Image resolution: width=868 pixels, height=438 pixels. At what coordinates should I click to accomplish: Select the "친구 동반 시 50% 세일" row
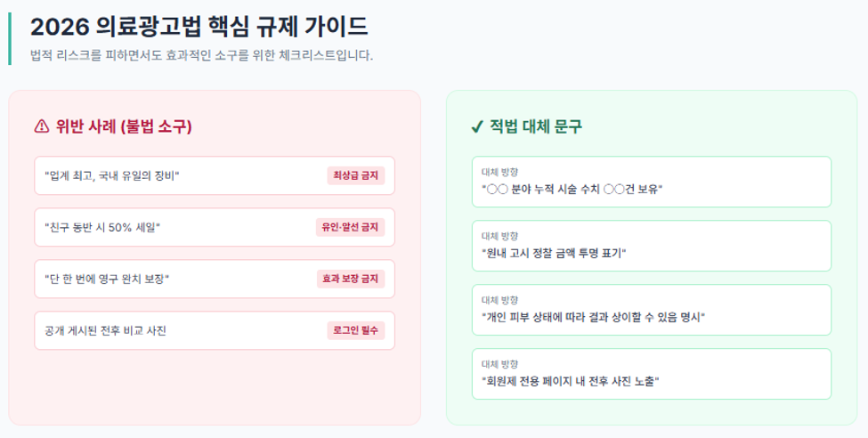(x=215, y=227)
